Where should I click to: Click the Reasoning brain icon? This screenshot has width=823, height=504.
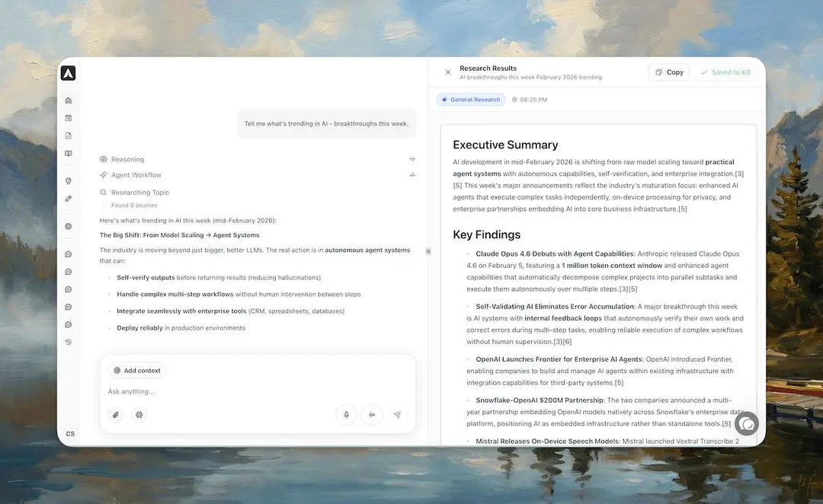[x=104, y=159]
